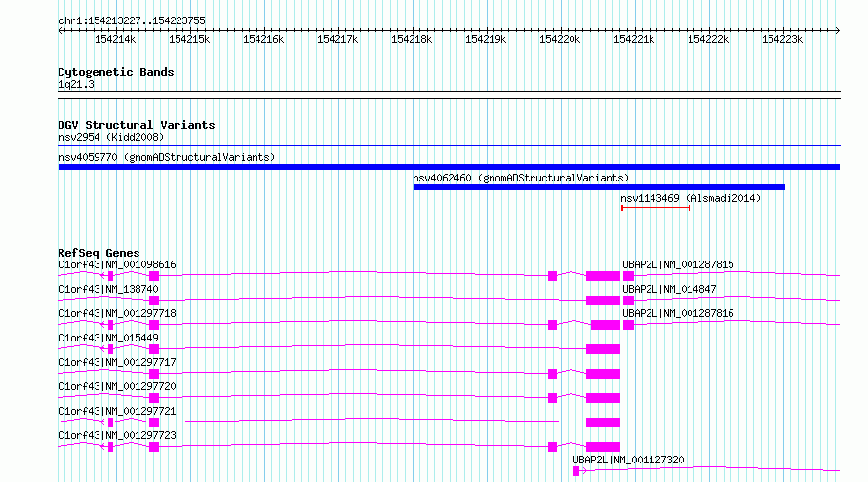Click the chr1:154213227..154223755 region label
Viewport: 868px width, 482px height.
pyautogui.click(x=132, y=20)
